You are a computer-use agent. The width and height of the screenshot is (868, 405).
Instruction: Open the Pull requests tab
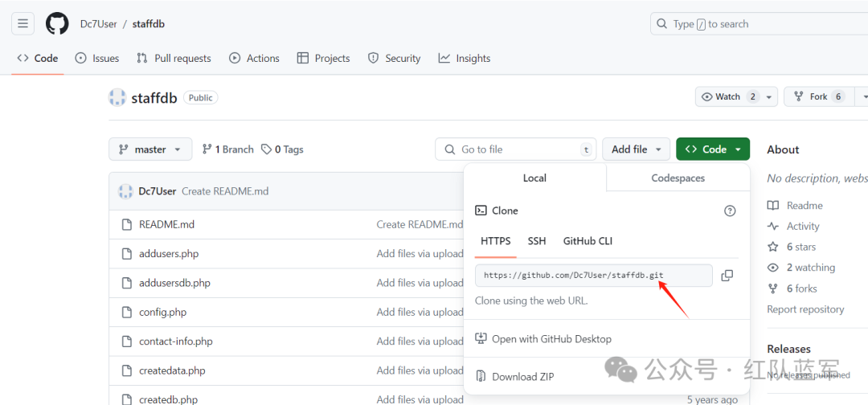point(174,58)
